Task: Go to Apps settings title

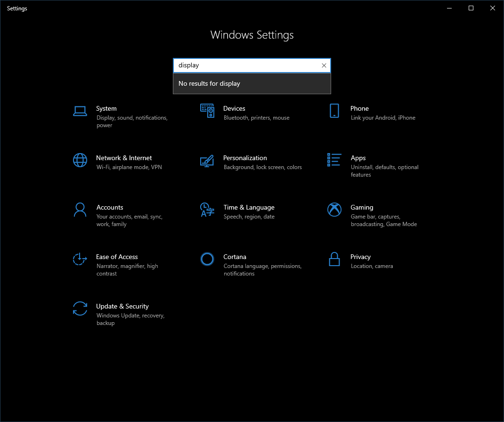Action: click(x=358, y=158)
